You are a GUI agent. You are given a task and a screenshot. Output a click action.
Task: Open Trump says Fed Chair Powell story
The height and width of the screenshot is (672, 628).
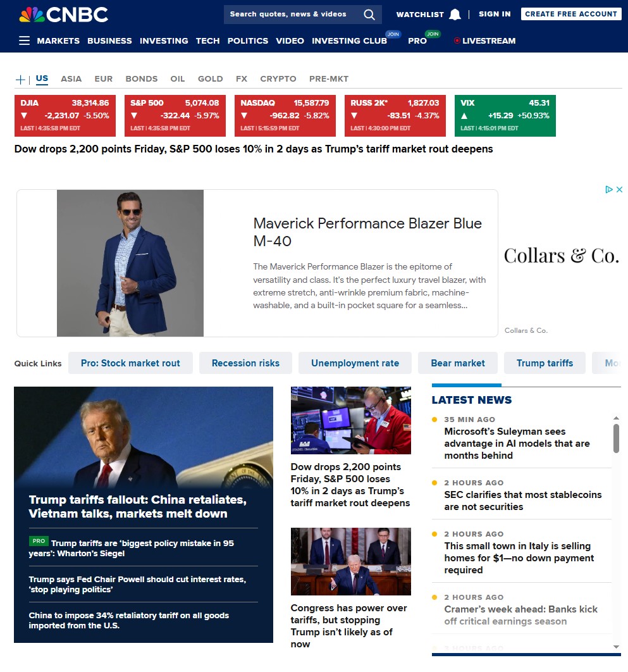point(137,584)
